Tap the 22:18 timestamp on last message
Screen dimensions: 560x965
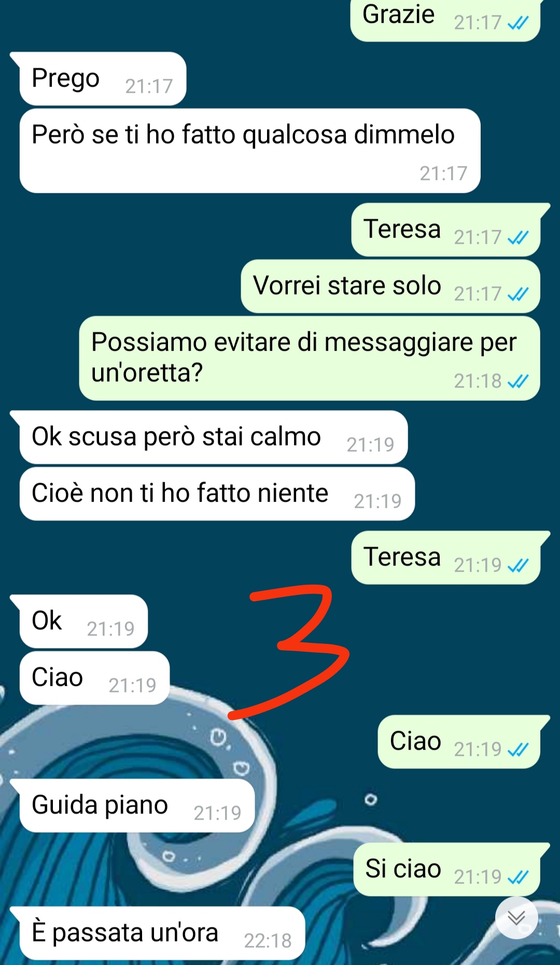[x=268, y=941]
